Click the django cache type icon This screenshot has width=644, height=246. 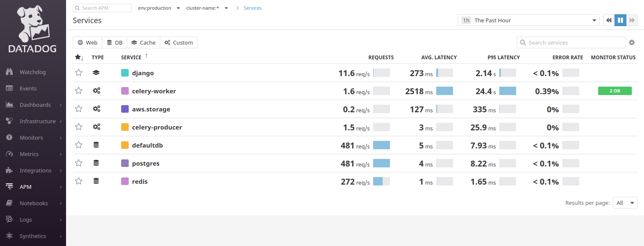[x=96, y=73]
